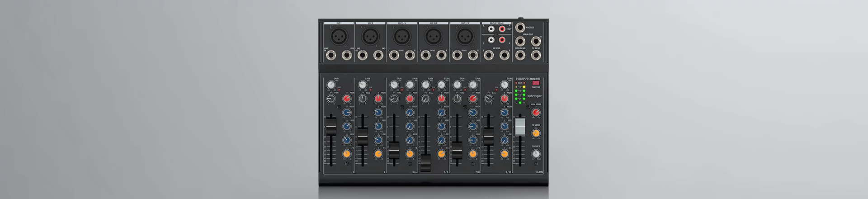The image size is (868, 199).
Task: Click the channel 7/8 LOW EQ knob
Action: [x=473, y=140]
